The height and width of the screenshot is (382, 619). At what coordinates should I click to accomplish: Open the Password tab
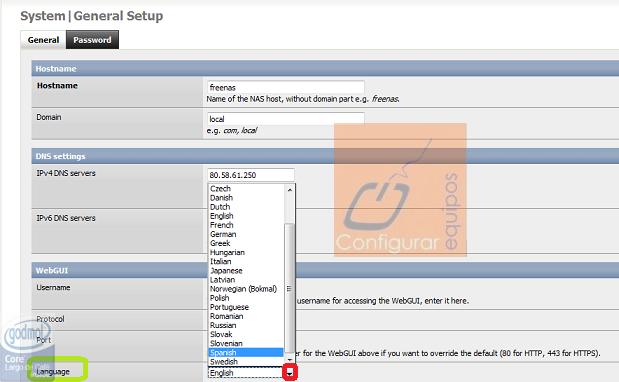click(92, 40)
